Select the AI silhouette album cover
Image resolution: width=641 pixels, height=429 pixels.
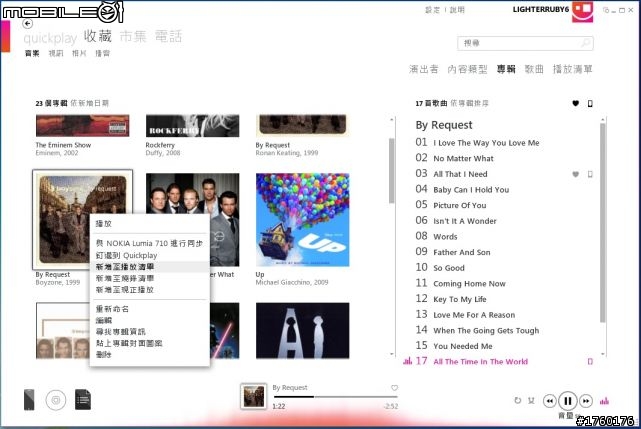(x=303, y=330)
